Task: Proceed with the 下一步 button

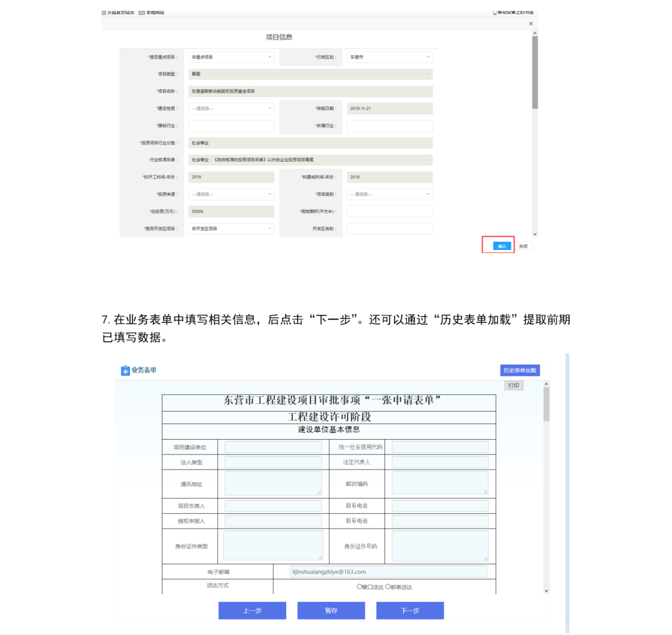Action: [410, 611]
